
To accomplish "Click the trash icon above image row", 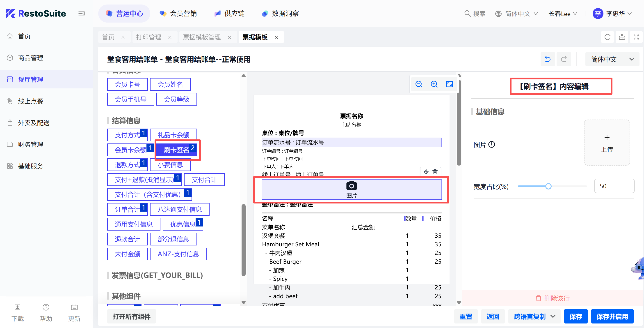I will point(435,172).
